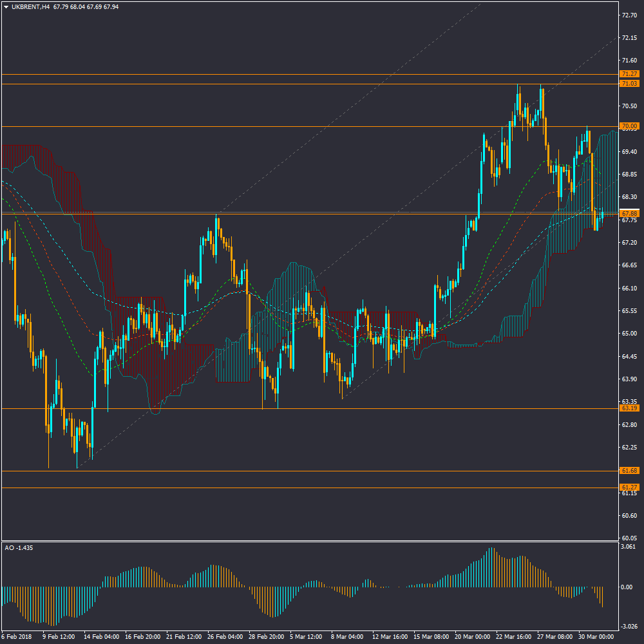Click the AO -1.435 indicator label
The height and width of the screenshot is (644, 644).
tap(19, 547)
